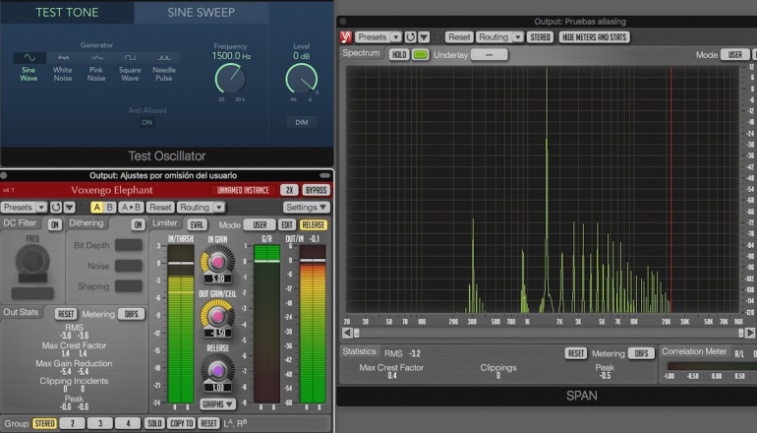
Task: Select the B state in Elephant A/B
Action: (x=110, y=207)
